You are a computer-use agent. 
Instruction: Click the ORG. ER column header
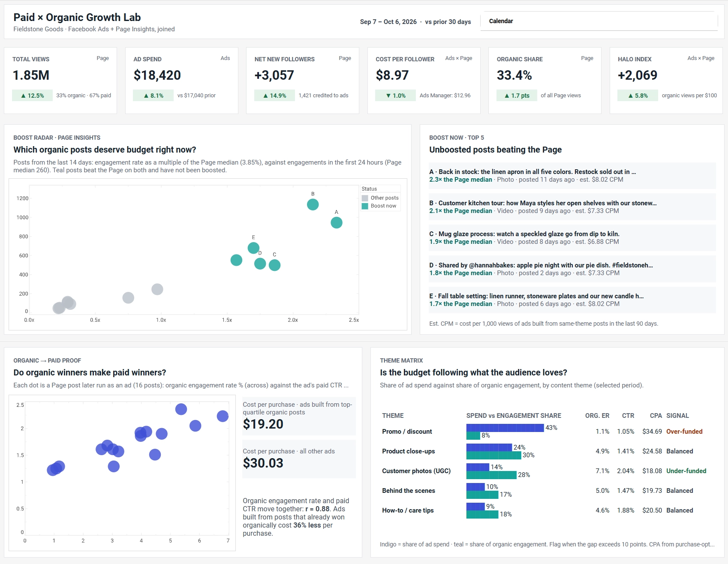[x=597, y=416]
